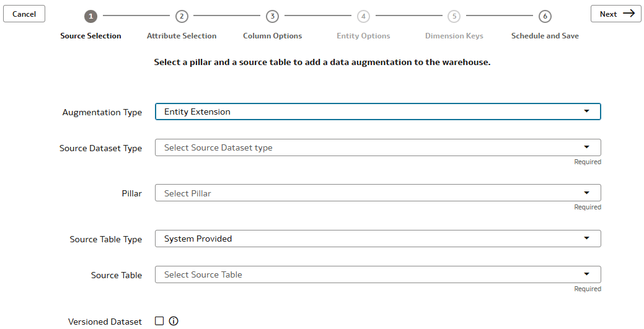Open the Augmentation Type dropdown
This screenshot has height=329, width=644.
377,112
